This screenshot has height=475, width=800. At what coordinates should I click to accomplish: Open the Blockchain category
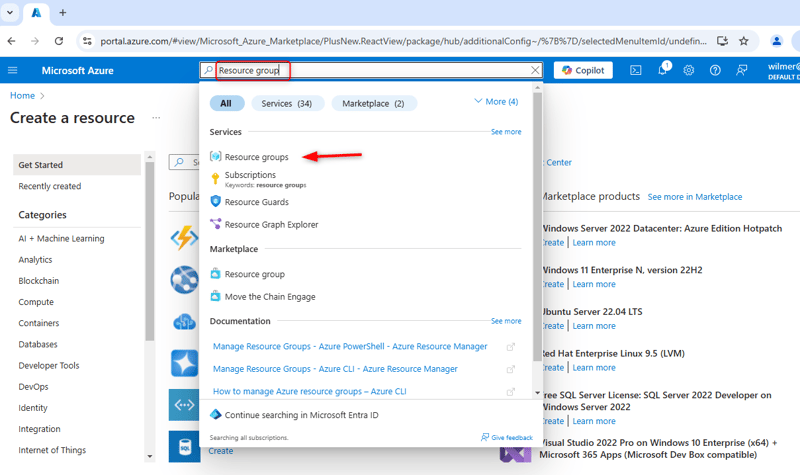(x=39, y=281)
